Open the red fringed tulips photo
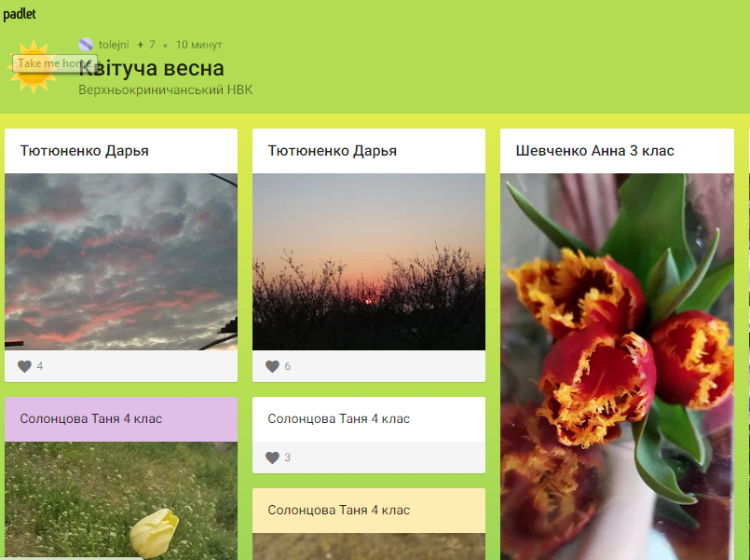This screenshot has width=750, height=560. (617, 366)
